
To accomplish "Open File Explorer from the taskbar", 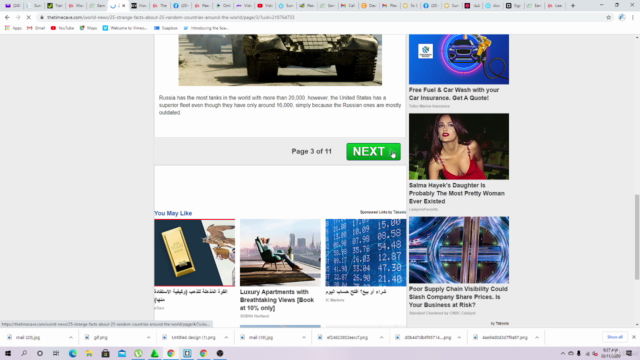I will tap(89, 353).
